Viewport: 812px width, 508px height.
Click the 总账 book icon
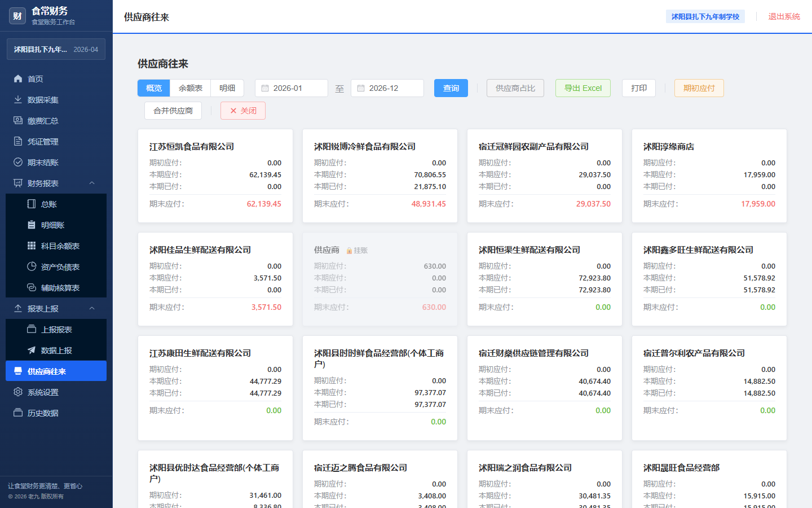point(32,204)
